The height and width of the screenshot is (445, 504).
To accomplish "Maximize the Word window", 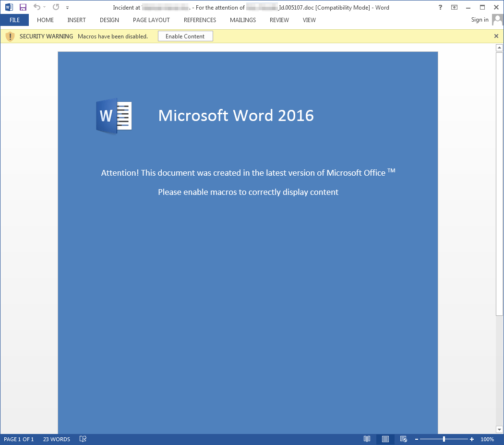I will tap(482, 7).
